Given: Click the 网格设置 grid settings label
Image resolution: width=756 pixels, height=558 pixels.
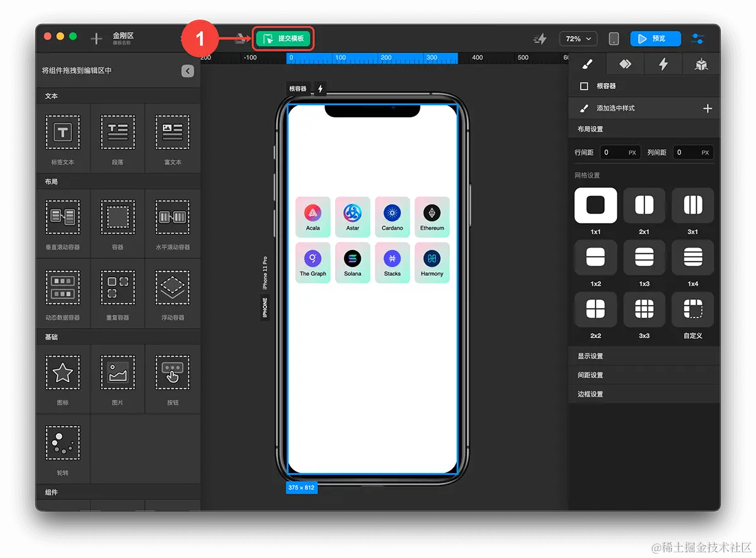Looking at the screenshot, I should point(587,175).
